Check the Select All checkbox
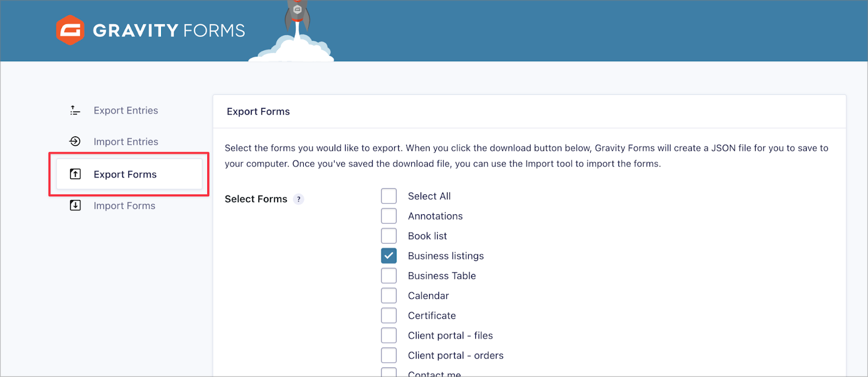868x377 pixels. [389, 196]
